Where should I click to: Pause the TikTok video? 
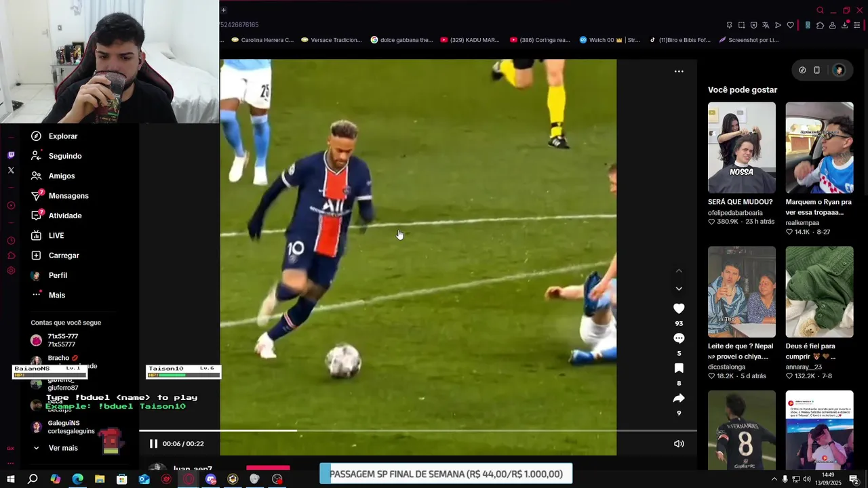click(x=153, y=444)
